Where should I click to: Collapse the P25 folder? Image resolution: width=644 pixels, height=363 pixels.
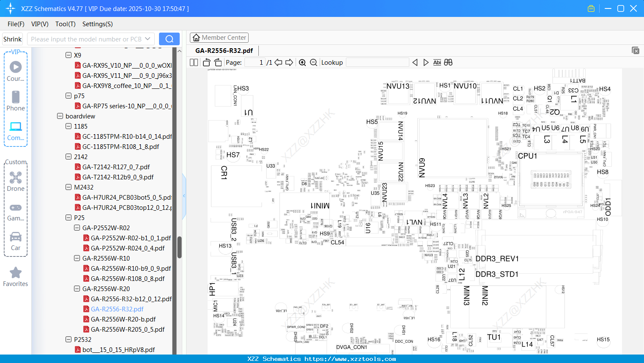69,217
